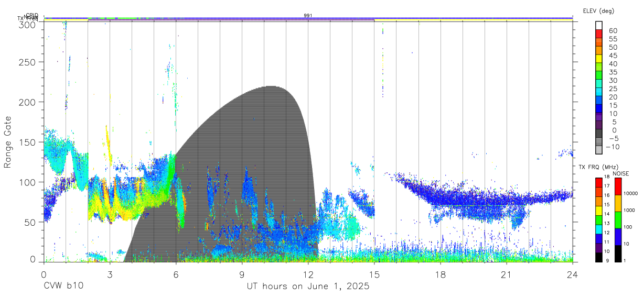Select the green noise swatch between 1000 and 100

click(x=618, y=219)
